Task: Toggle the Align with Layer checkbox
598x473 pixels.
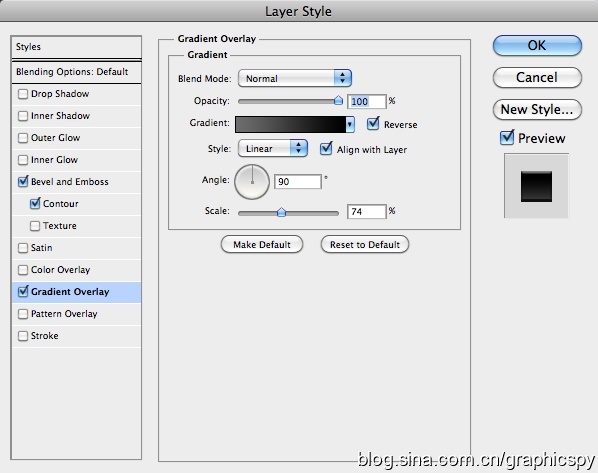Action: (x=326, y=149)
